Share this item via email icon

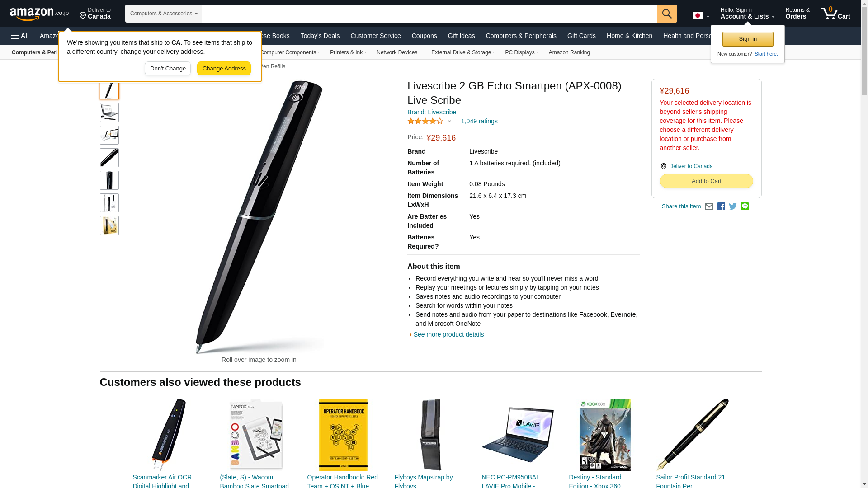coord(709,206)
